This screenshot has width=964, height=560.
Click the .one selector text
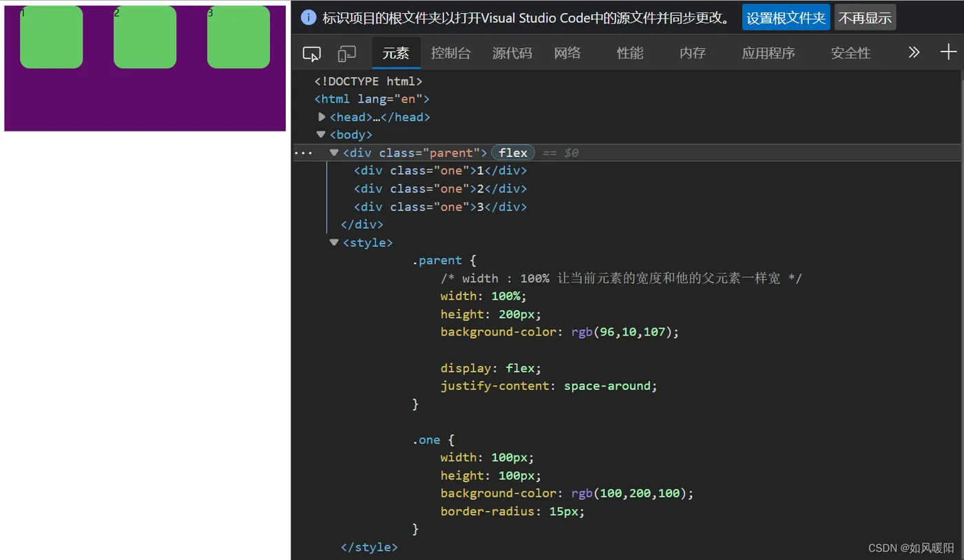point(426,440)
